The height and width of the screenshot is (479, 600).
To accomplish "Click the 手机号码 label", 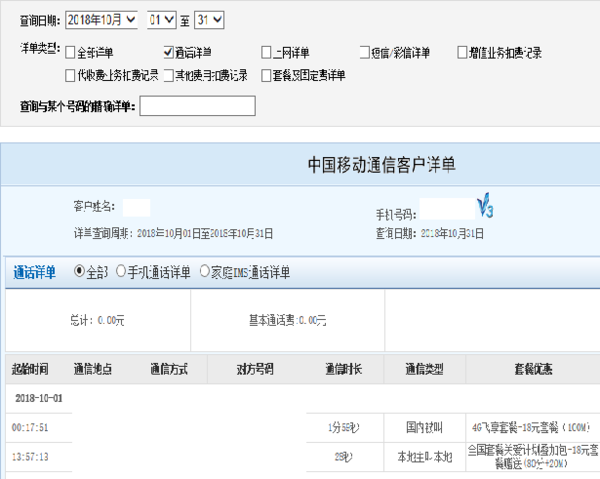I will pyautogui.click(x=396, y=215).
